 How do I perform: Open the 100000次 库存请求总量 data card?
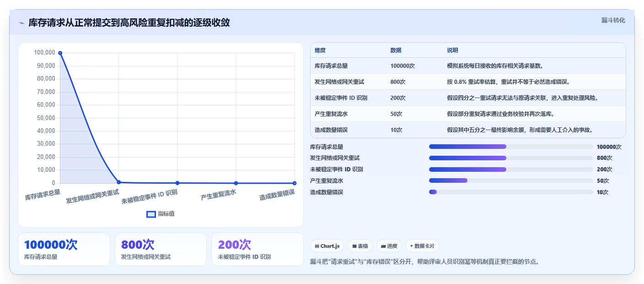point(64,249)
